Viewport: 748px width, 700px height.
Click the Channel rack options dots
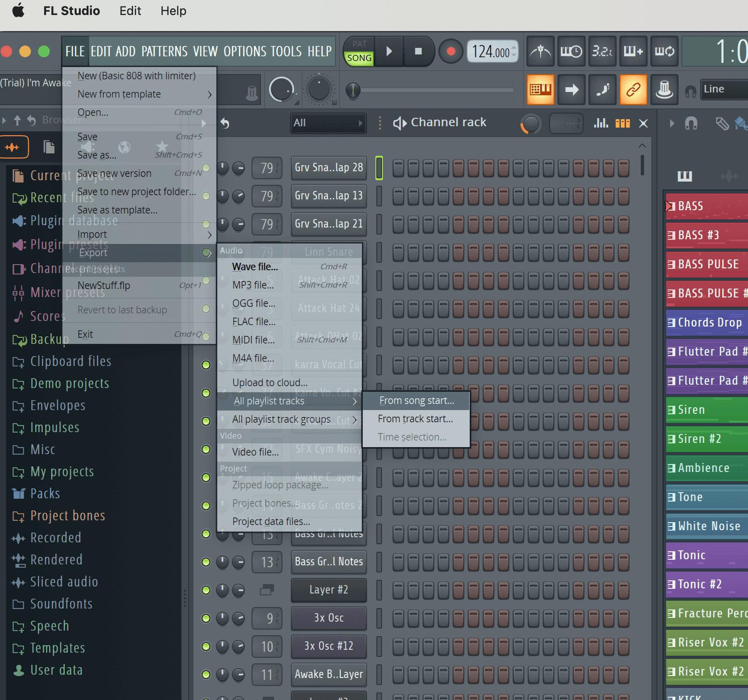tap(380, 123)
